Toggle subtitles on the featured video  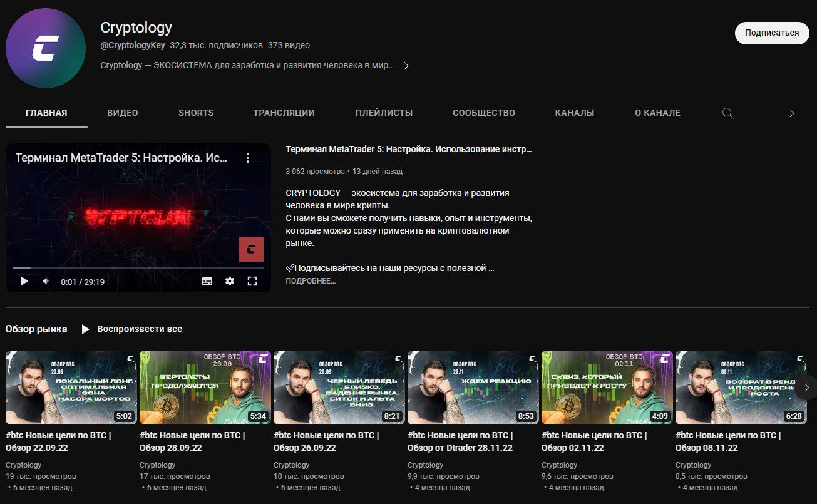207,282
